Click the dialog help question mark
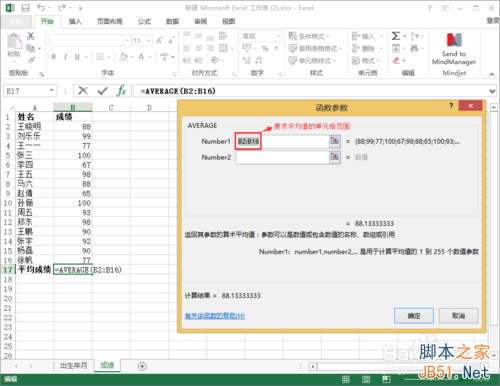This screenshot has width=500, height=386. 451,106
